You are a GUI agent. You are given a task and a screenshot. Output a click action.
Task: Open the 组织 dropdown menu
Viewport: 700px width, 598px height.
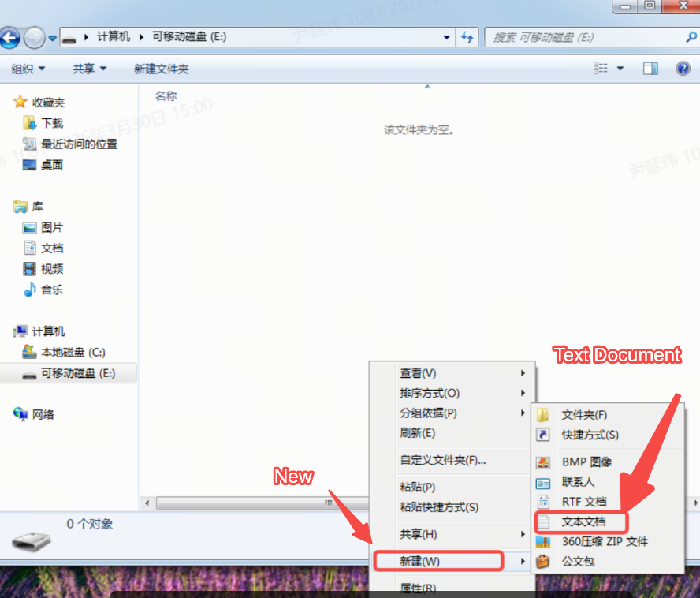(28, 69)
